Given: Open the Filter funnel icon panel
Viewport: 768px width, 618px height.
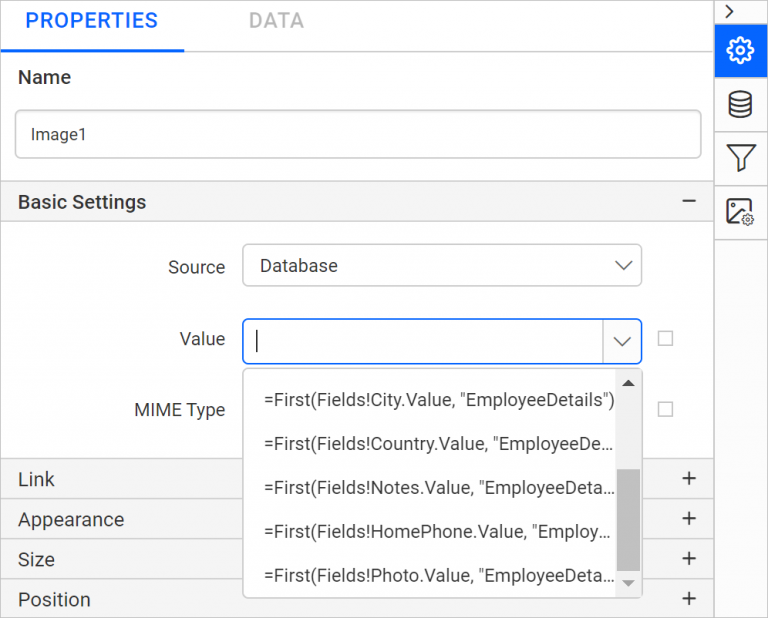Looking at the screenshot, I should (741, 158).
